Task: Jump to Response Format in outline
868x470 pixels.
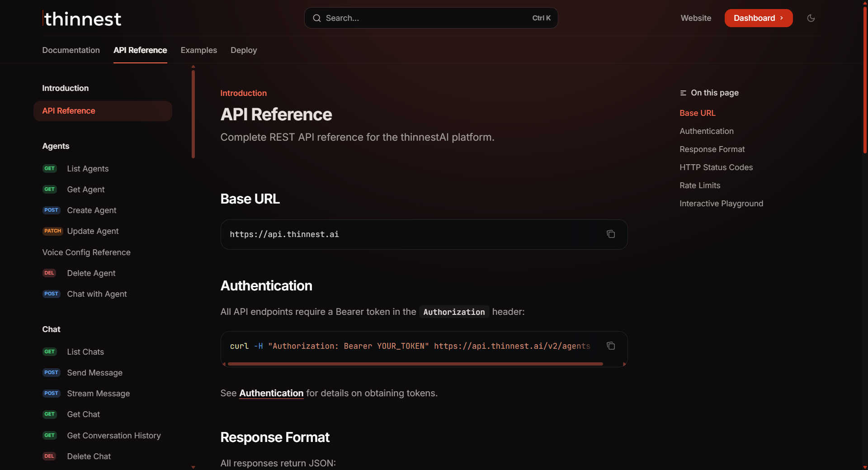Action: [x=712, y=149]
